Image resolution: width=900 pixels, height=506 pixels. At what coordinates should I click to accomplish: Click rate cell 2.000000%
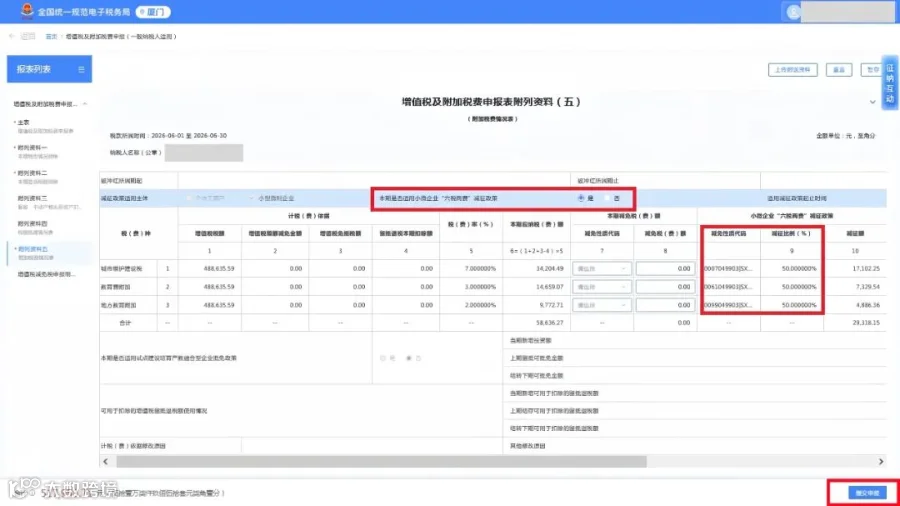click(x=480, y=305)
